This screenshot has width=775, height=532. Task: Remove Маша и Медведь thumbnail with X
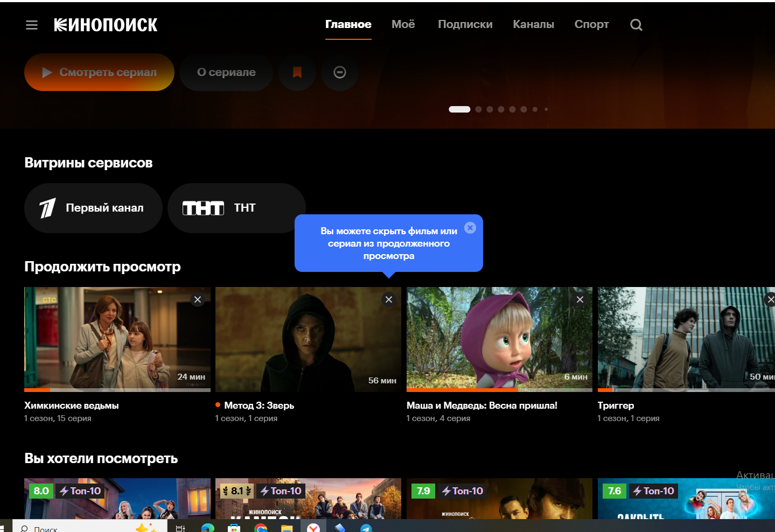point(580,300)
